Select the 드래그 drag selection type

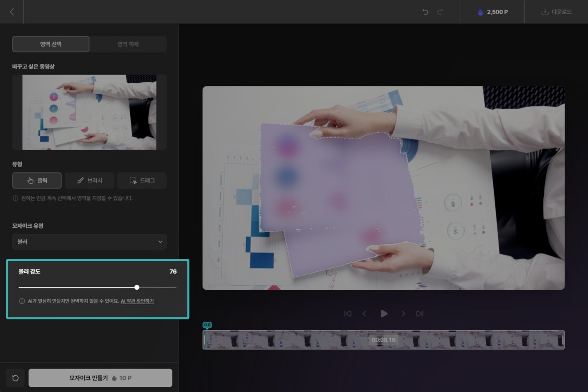(x=142, y=180)
